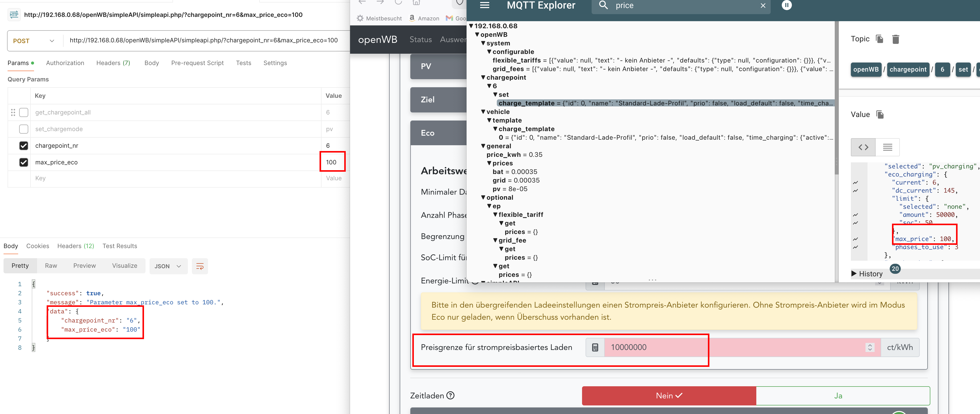Image resolution: width=980 pixels, height=414 pixels.
Task: Delete the selected topic with trash icon
Action: point(896,39)
